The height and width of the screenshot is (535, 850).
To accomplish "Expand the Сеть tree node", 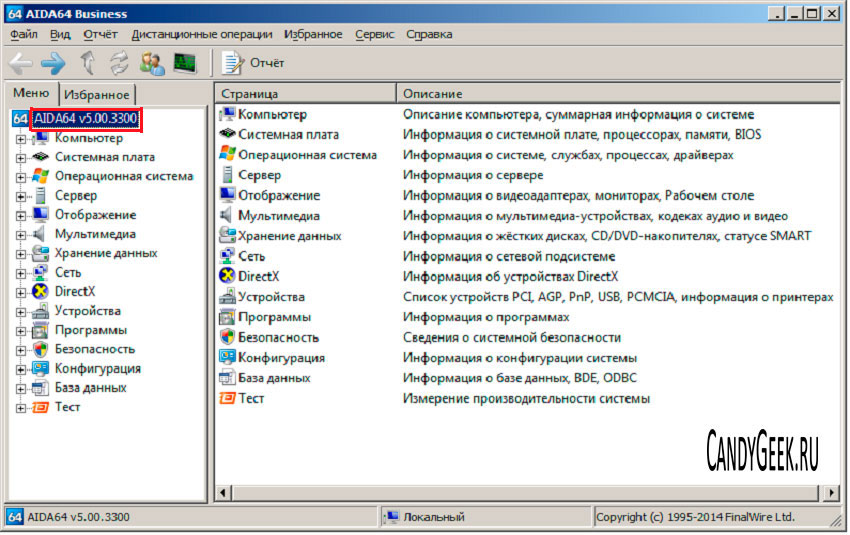I will (21, 274).
